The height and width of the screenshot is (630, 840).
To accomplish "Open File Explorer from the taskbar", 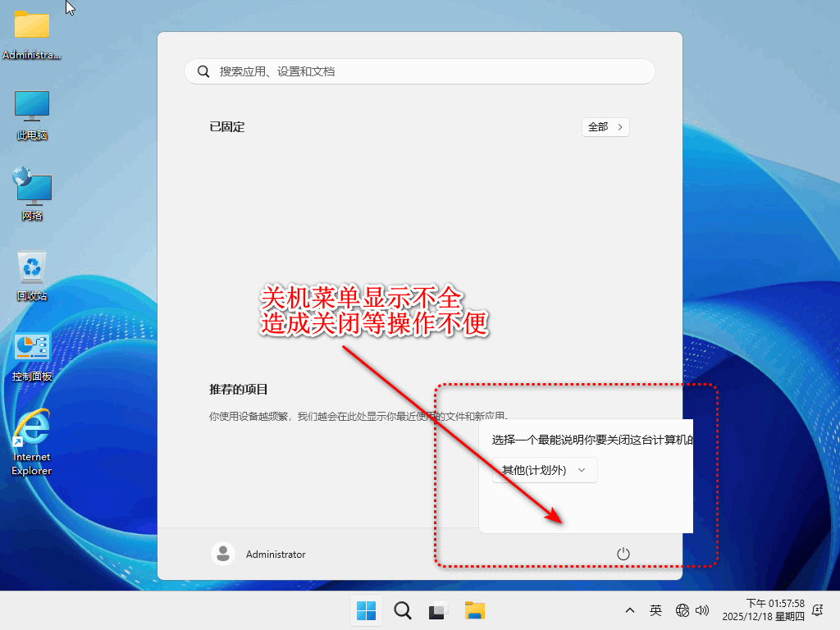I will pos(475,611).
